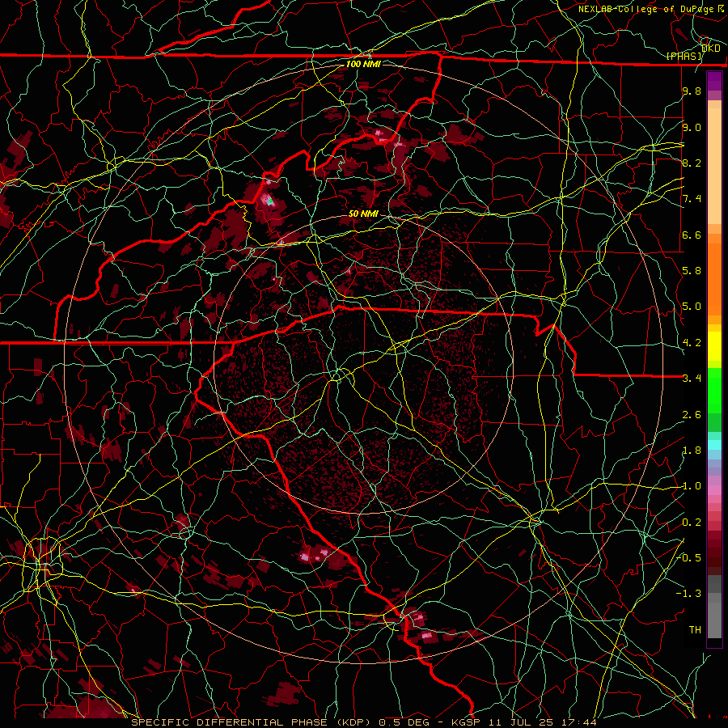The width and height of the screenshot is (728, 728).
Task: Click the 5.0 color scale value
Action: [692, 307]
